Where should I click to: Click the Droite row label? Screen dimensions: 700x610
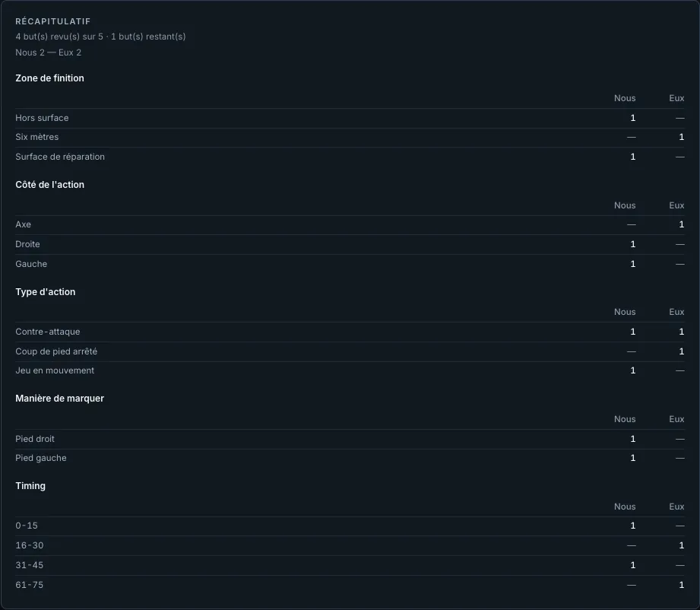(27, 244)
